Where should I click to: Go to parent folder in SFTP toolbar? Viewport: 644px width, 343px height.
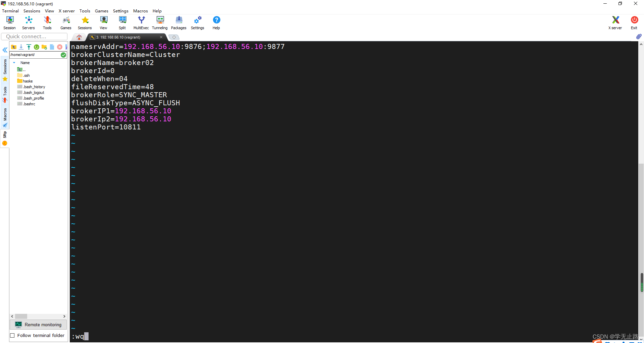click(14, 47)
